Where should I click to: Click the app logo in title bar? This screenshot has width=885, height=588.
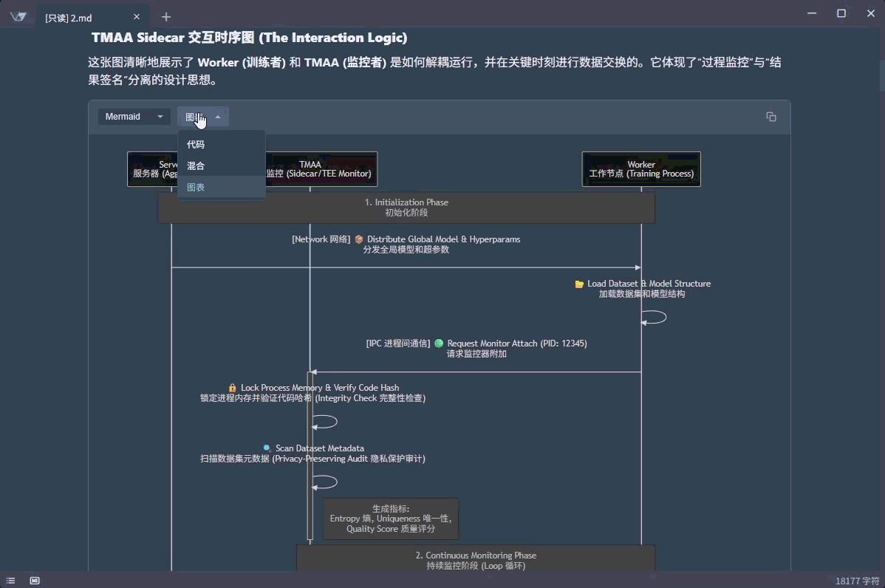(19, 16)
